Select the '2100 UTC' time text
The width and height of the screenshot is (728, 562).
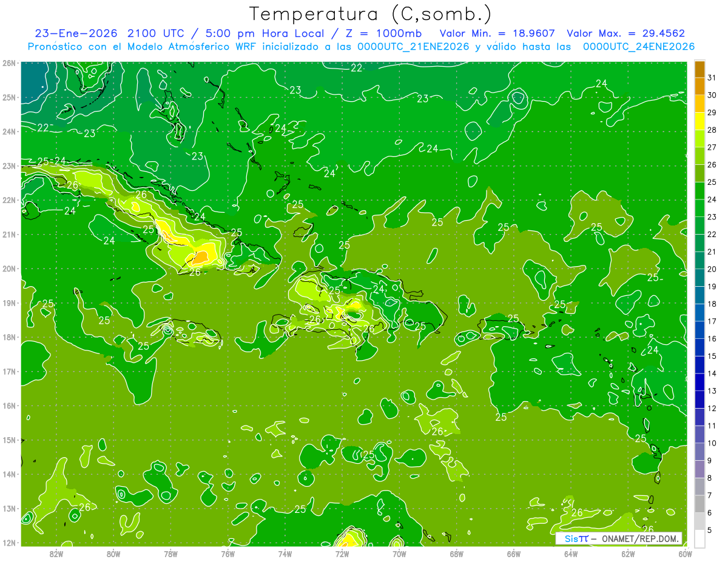click(155, 33)
